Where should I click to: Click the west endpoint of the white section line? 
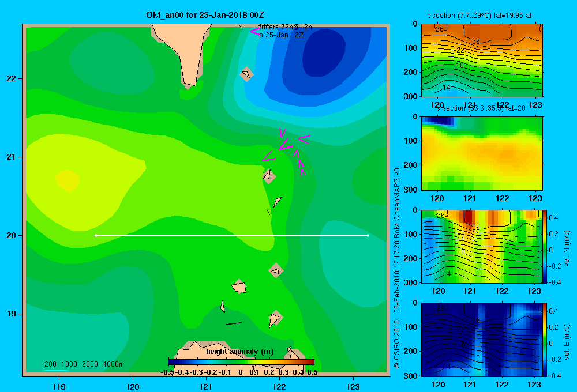pos(96,235)
